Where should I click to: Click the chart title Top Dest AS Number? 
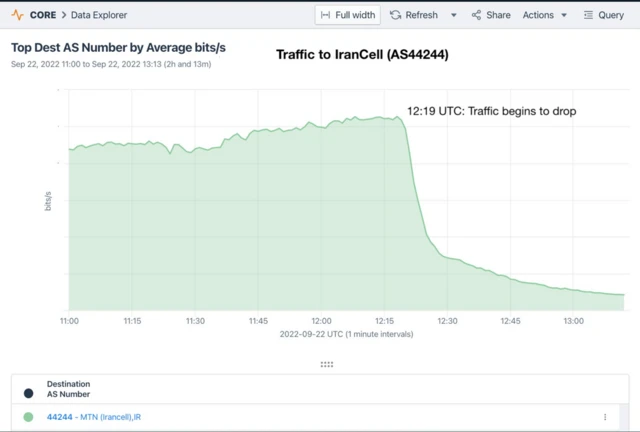118,47
